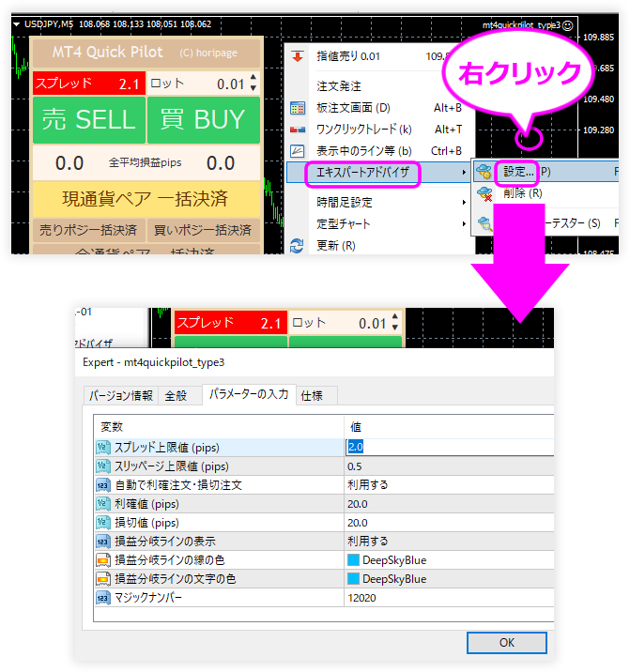This screenshot has width=630, height=672.
Task: Decrease lot size with the down arrow in top panel
Action: (254, 88)
